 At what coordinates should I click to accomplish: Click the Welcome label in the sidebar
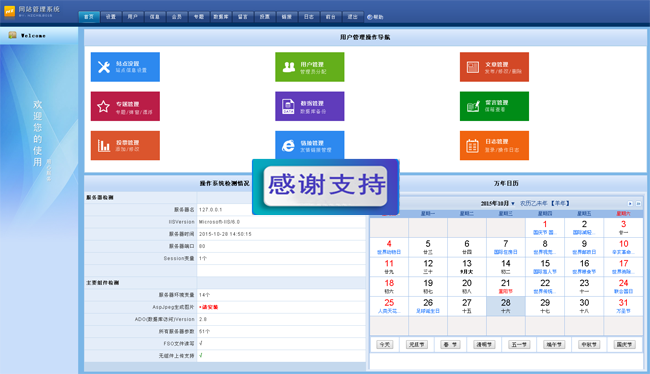(x=33, y=36)
